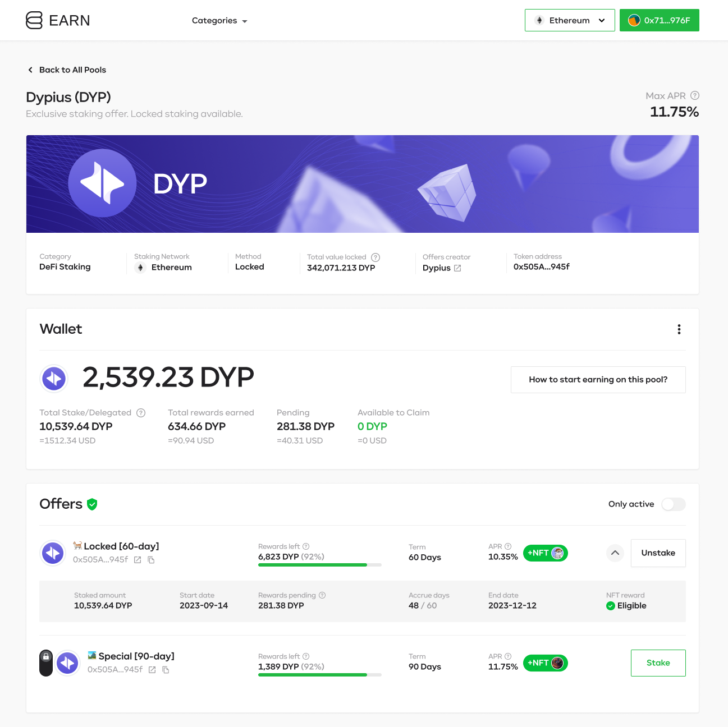Click the Total Stake/Delegated help icon
728x727 pixels.
(x=141, y=413)
